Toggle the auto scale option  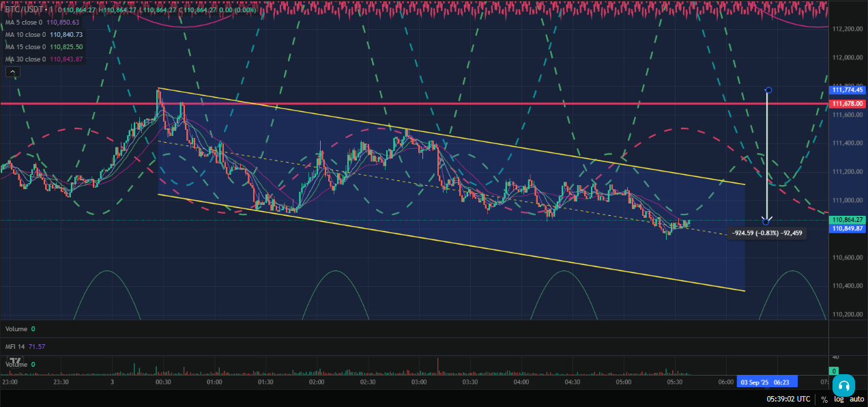click(856, 399)
